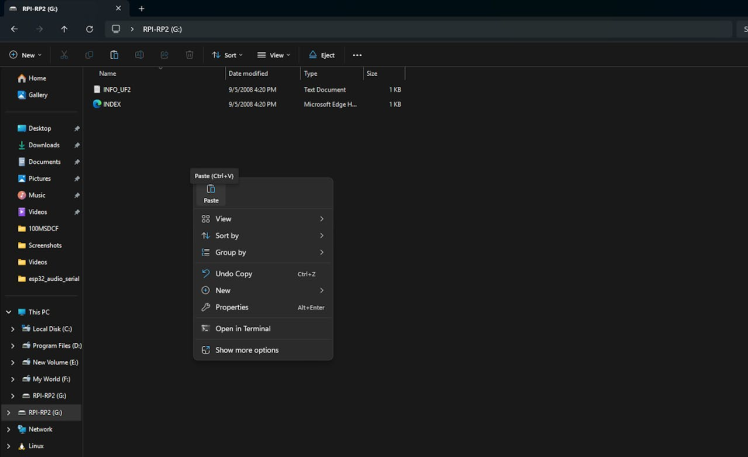Select the INDEX Microsoft Edge file
The width and height of the screenshot is (748, 457).
[x=112, y=104]
